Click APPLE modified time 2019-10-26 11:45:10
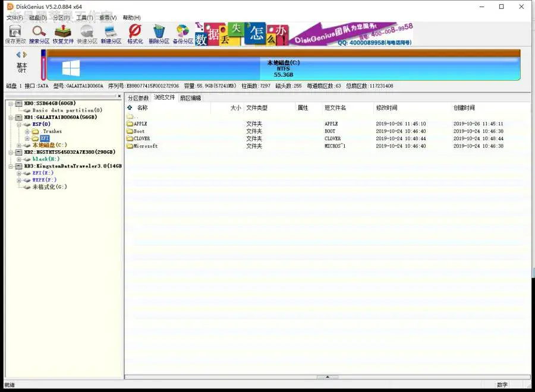Screen dimensions: 535x392 coord(401,124)
